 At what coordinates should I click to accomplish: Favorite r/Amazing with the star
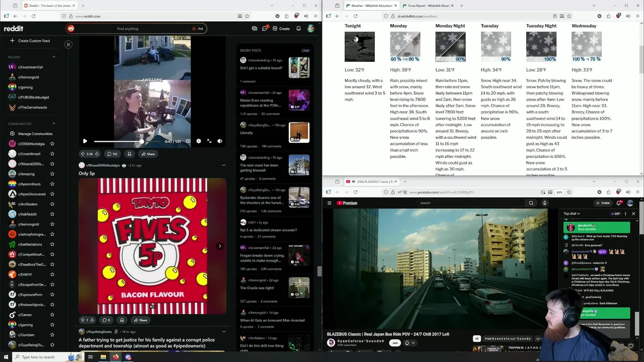52,174
